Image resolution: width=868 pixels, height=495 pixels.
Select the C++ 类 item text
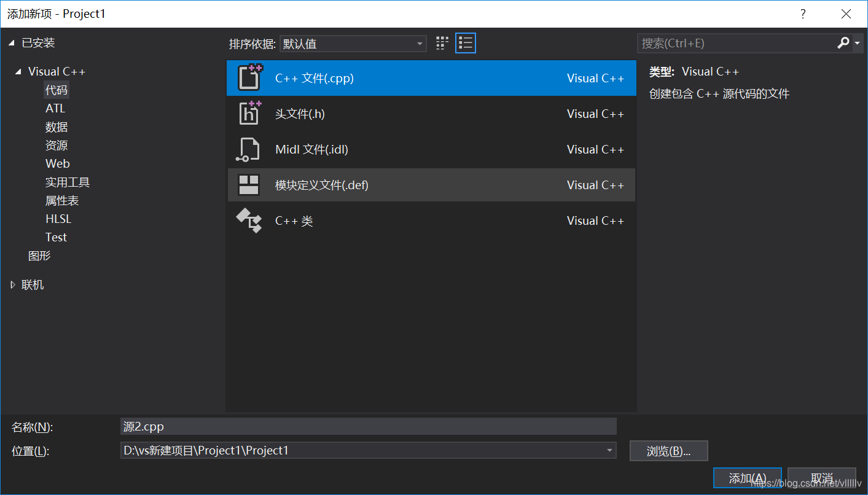(x=294, y=221)
